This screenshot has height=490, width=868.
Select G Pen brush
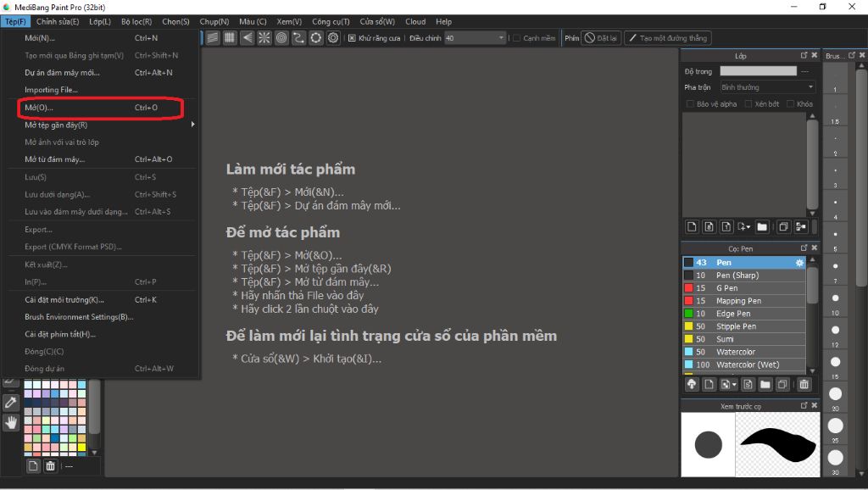pos(744,288)
